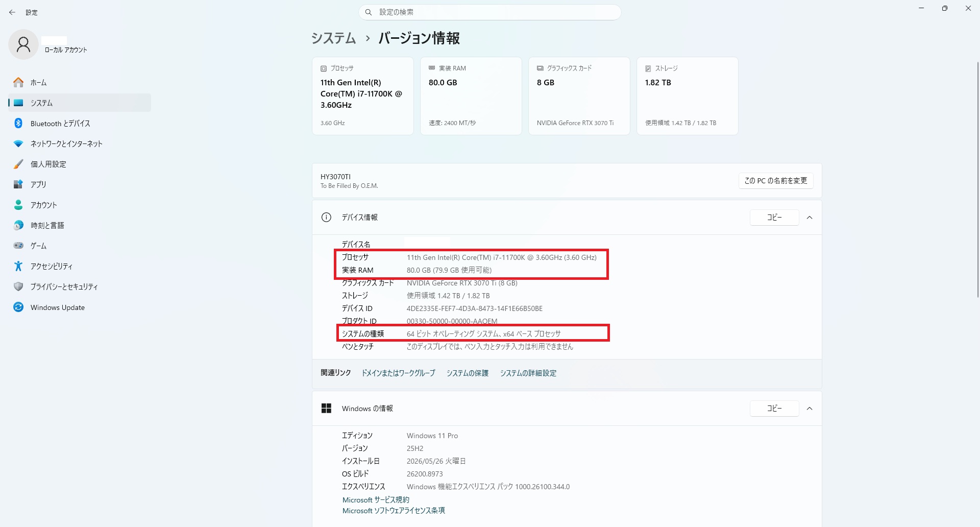Click the プロセッサ summary card
The width and height of the screenshot is (980, 527).
363,96
